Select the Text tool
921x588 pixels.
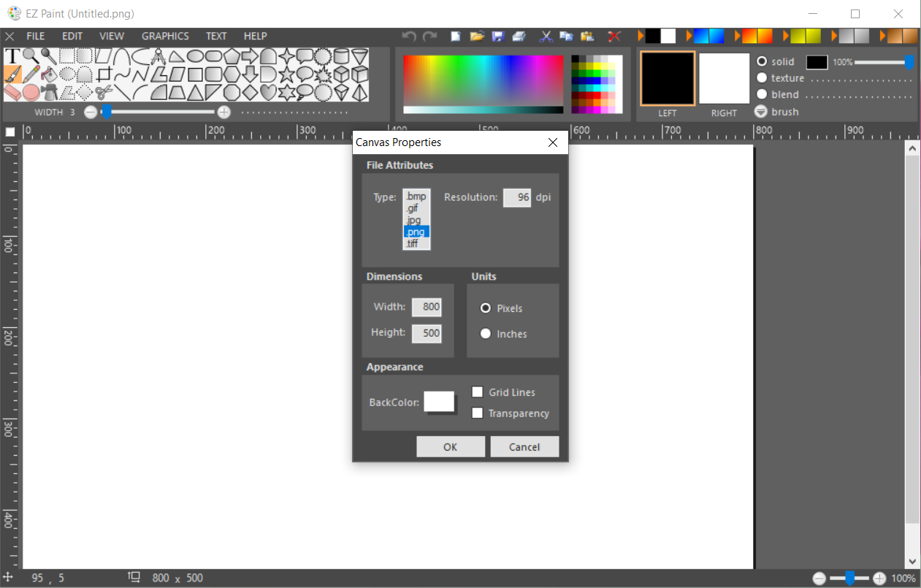tap(12, 54)
